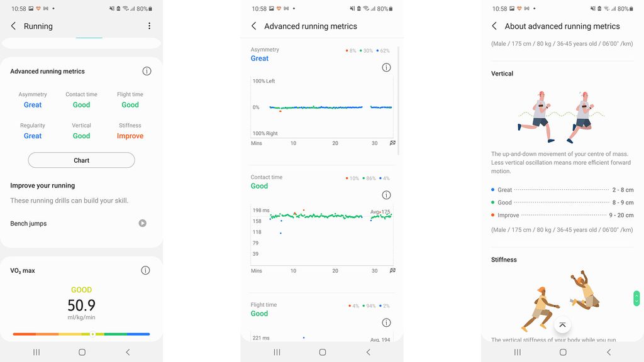The image size is (644, 362).
Task: Go back from About advanced running metrics
Action: coord(494,26)
